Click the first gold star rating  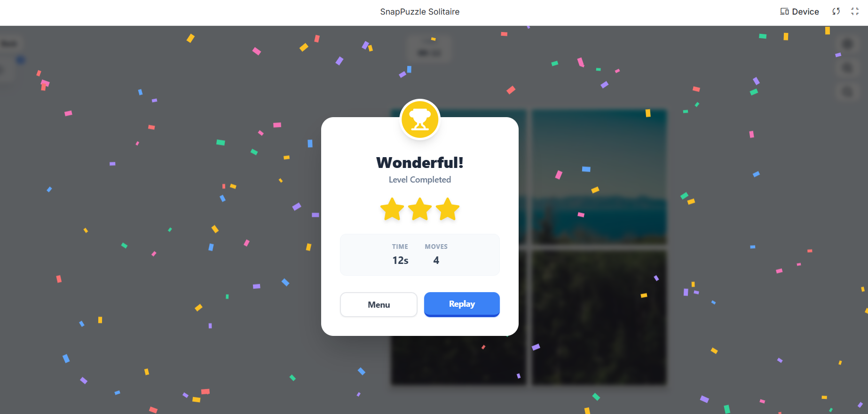click(x=392, y=209)
